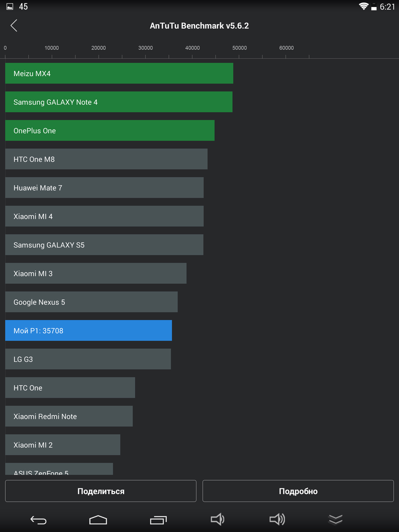The image size is (399, 532).
Task: Tap the volume up speaker icon
Action: click(277, 519)
